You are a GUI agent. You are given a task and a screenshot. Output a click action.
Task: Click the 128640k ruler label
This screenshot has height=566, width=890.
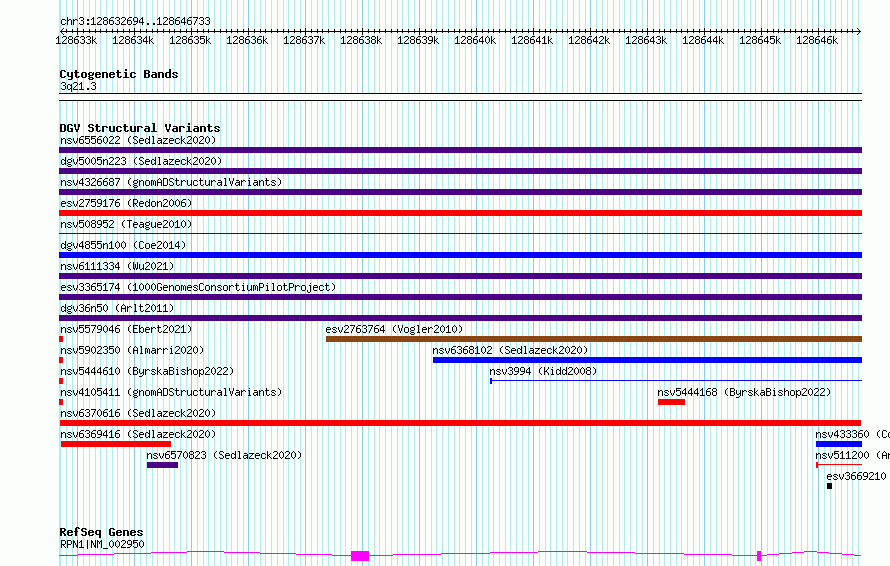(475, 40)
